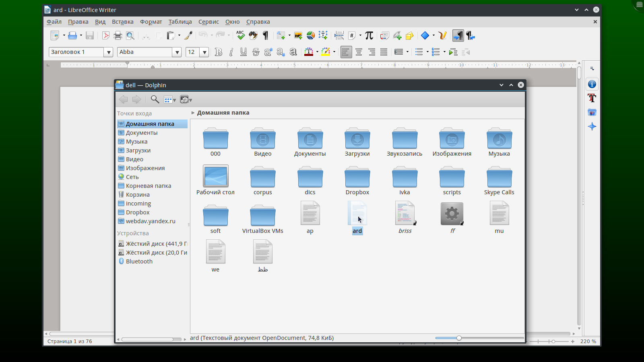This screenshot has height=362, width=644.
Task: Open Dolphin view mode dropdown
Action: pos(170,100)
